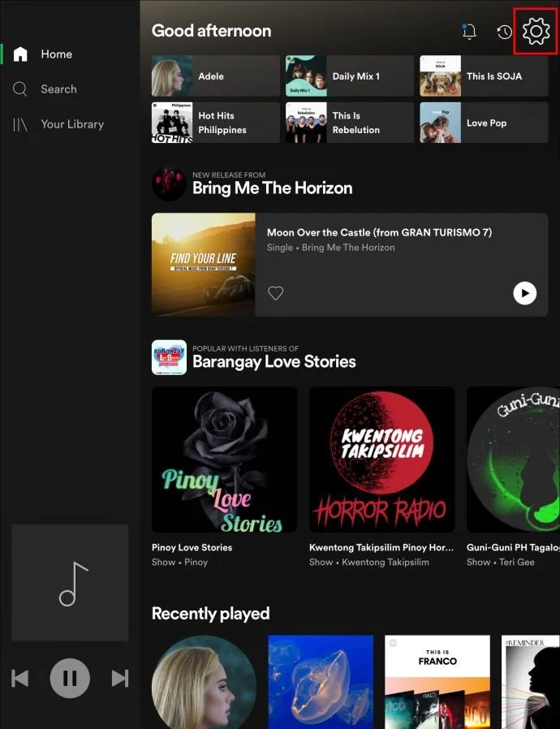This screenshot has width=560, height=729.
Task: Open This Is Franco playlist cover
Action: [437, 682]
